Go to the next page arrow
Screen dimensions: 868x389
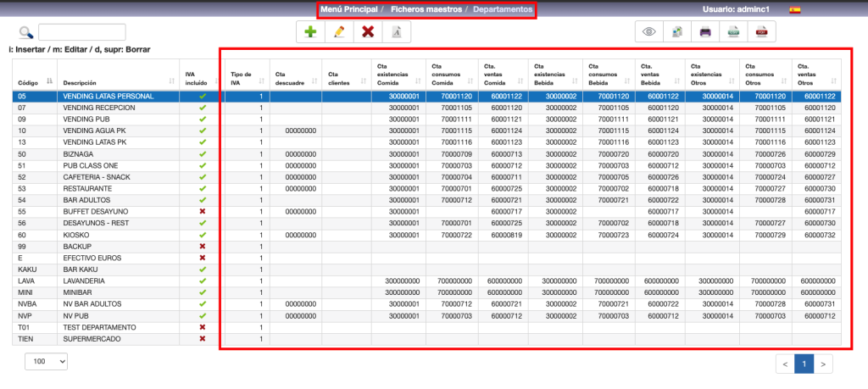tap(825, 364)
